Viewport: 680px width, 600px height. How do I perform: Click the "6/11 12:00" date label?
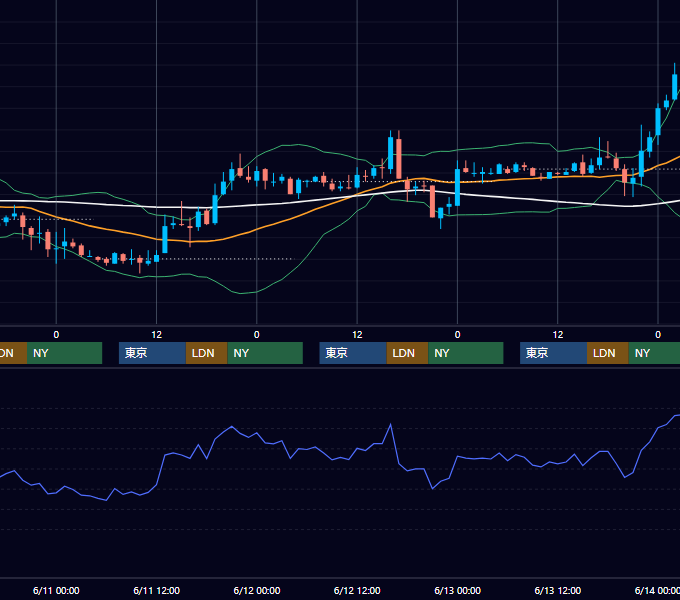coord(157,590)
